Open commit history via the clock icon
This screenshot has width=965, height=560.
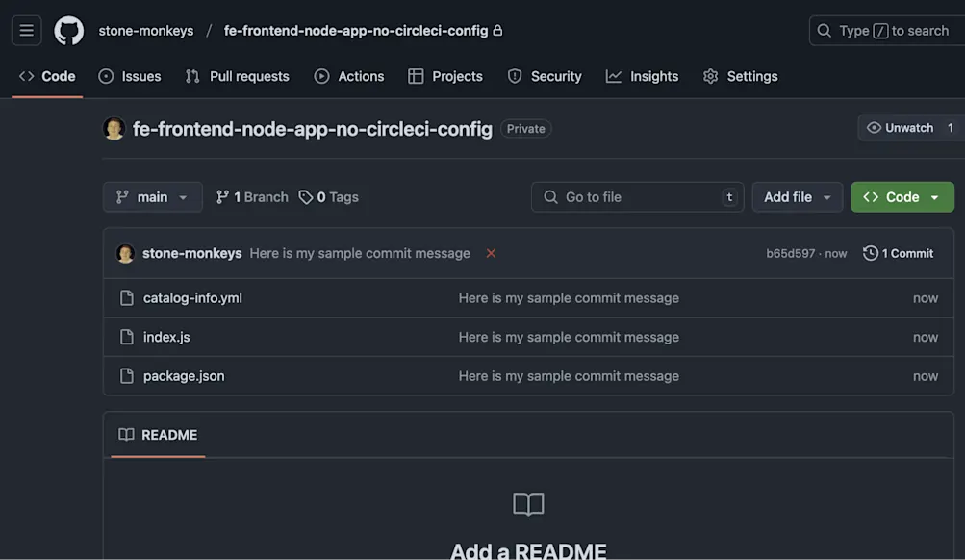click(870, 253)
